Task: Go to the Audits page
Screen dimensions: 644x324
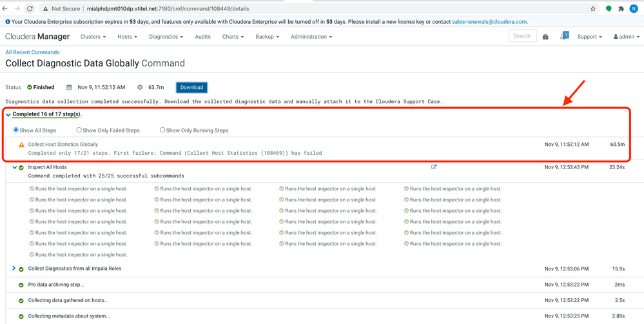Action: click(x=203, y=37)
